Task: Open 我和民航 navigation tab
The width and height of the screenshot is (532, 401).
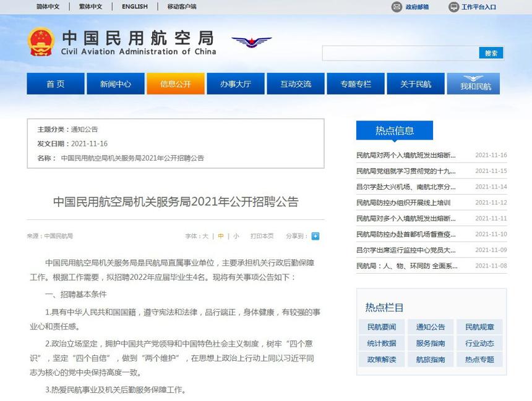Action: pyautogui.click(x=474, y=84)
